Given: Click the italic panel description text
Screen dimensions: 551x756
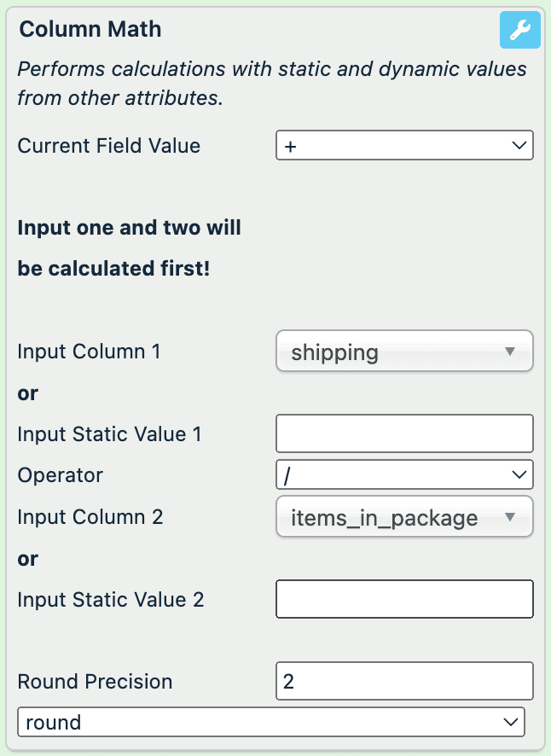Looking at the screenshot, I should pyautogui.click(x=271, y=84).
